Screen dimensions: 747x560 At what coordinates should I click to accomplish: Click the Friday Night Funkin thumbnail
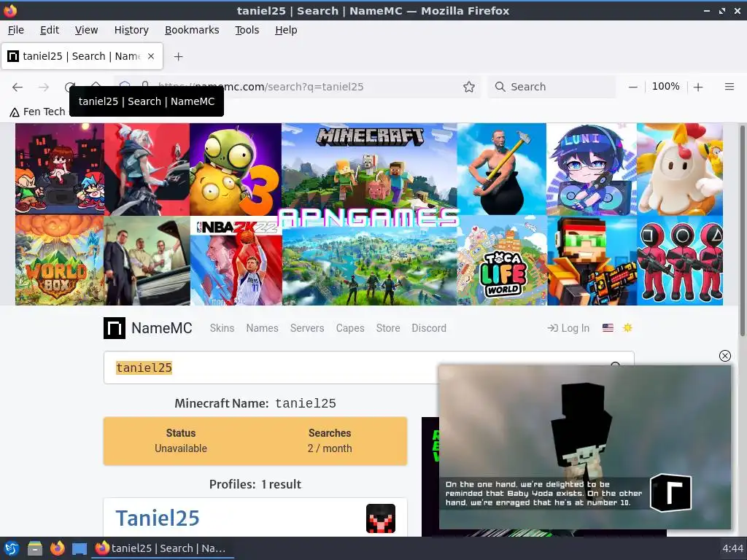(x=60, y=169)
